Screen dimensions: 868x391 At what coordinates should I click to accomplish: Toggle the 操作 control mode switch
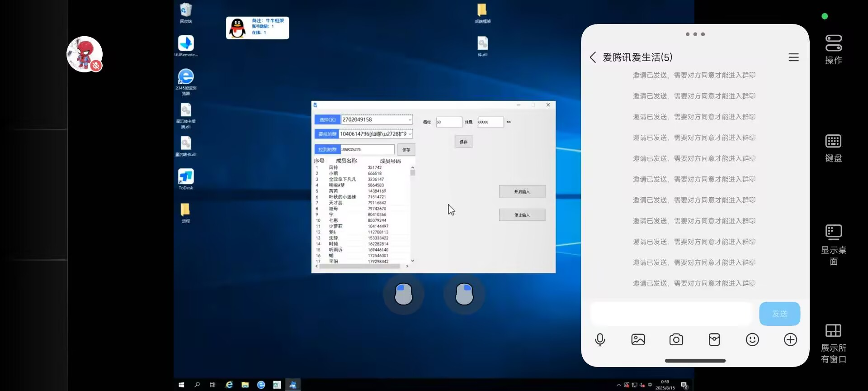(x=833, y=49)
